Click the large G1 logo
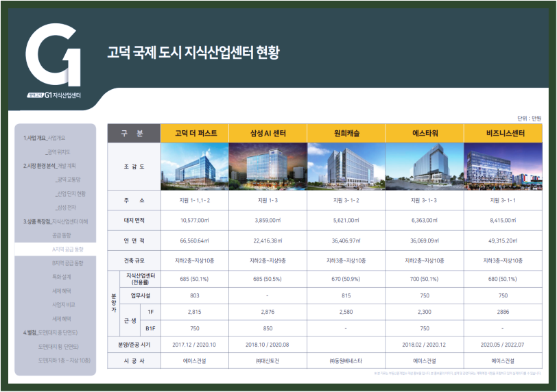The image size is (557, 392). tap(54, 54)
